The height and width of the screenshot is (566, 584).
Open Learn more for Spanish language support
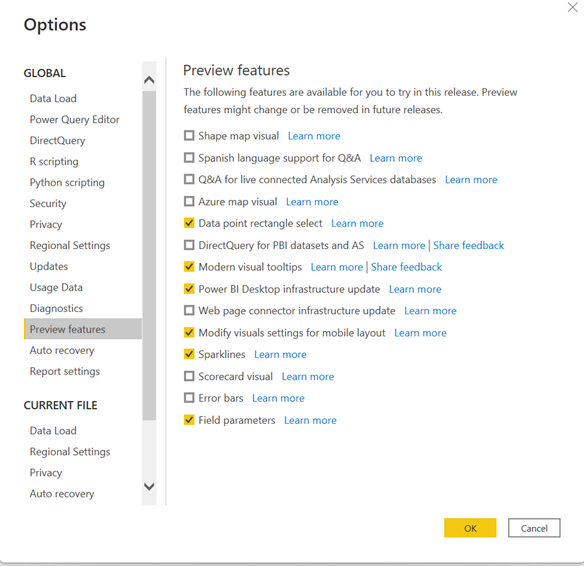click(x=396, y=158)
